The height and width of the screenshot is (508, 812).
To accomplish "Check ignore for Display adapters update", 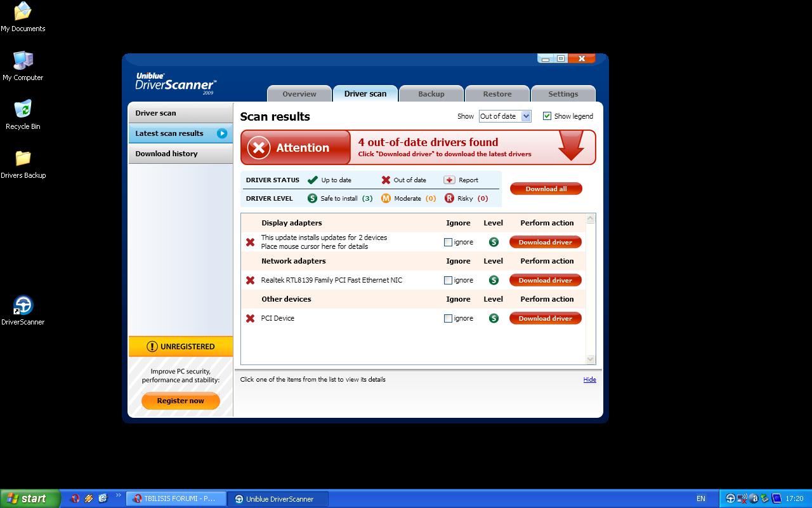I will (448, 242).
